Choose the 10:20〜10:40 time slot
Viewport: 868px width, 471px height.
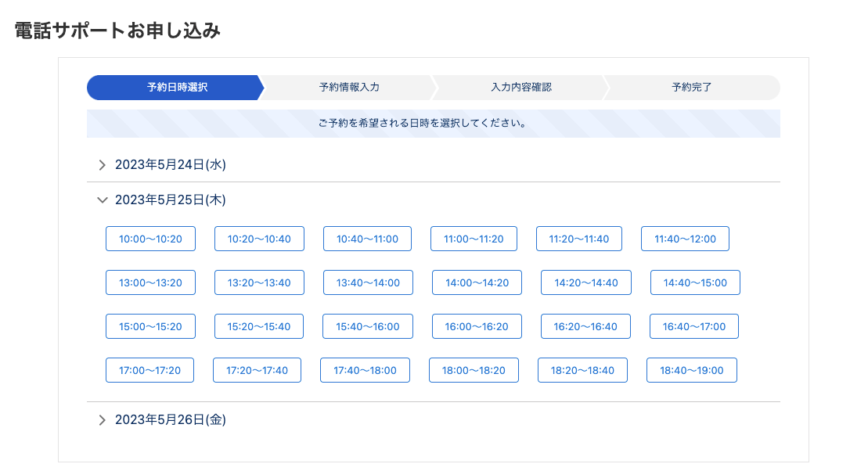tap(259, 239)
